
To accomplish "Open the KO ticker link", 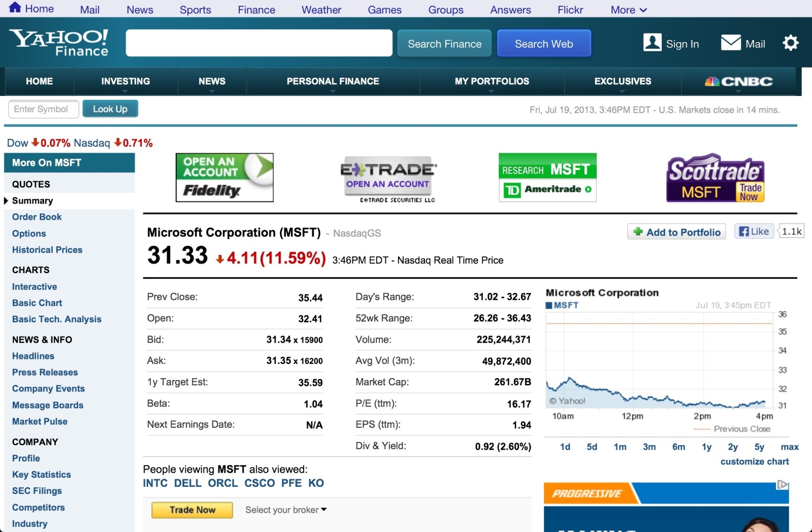I will pos(316,483).
